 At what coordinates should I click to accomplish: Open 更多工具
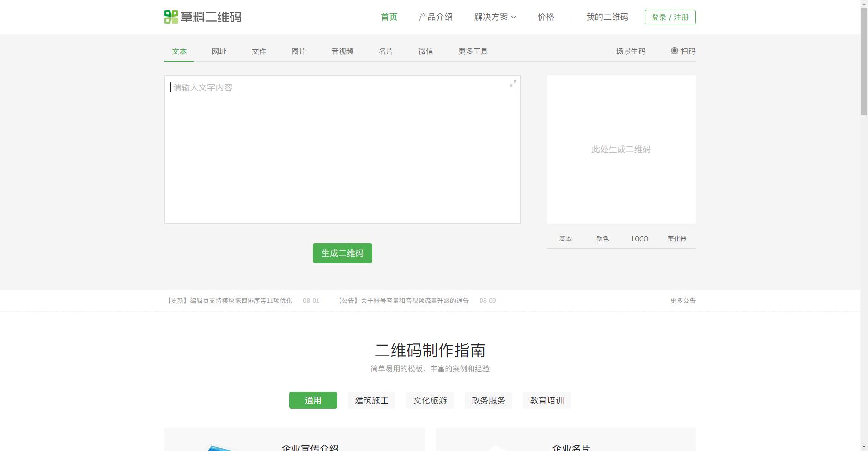click(473, 51)
